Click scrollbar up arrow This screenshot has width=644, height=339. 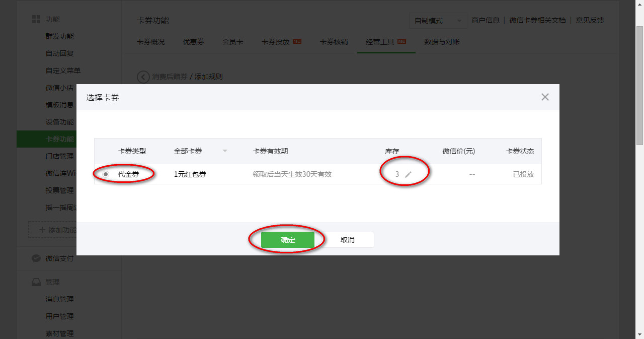point(639,5)
